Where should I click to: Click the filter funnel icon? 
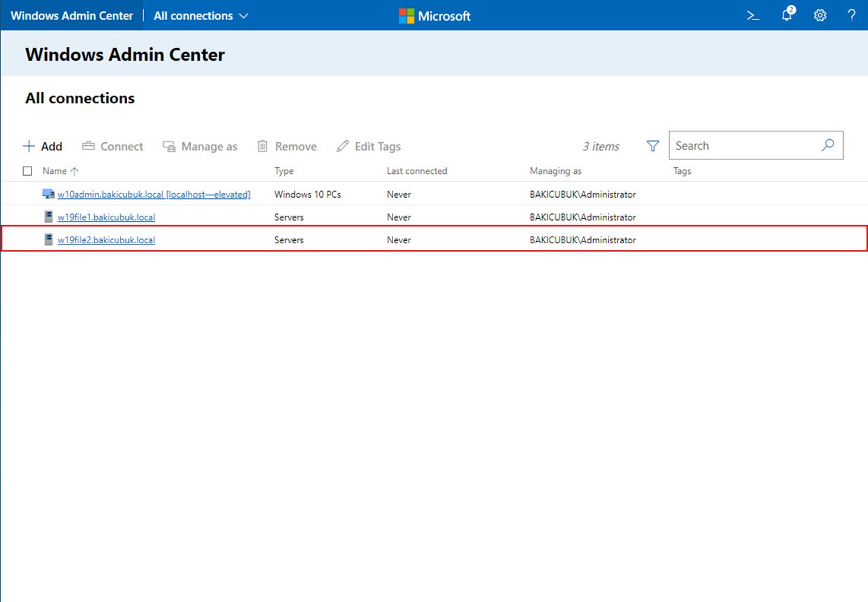(x=653, y=146)
